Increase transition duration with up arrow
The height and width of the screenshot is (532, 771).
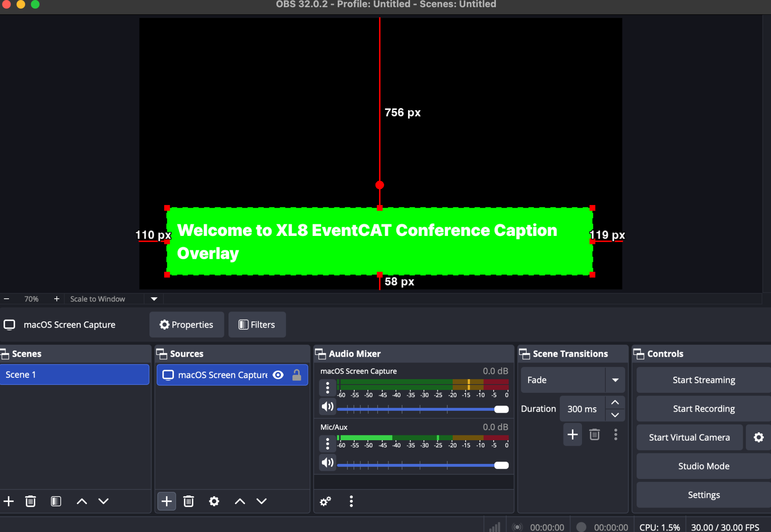(615, 402)
